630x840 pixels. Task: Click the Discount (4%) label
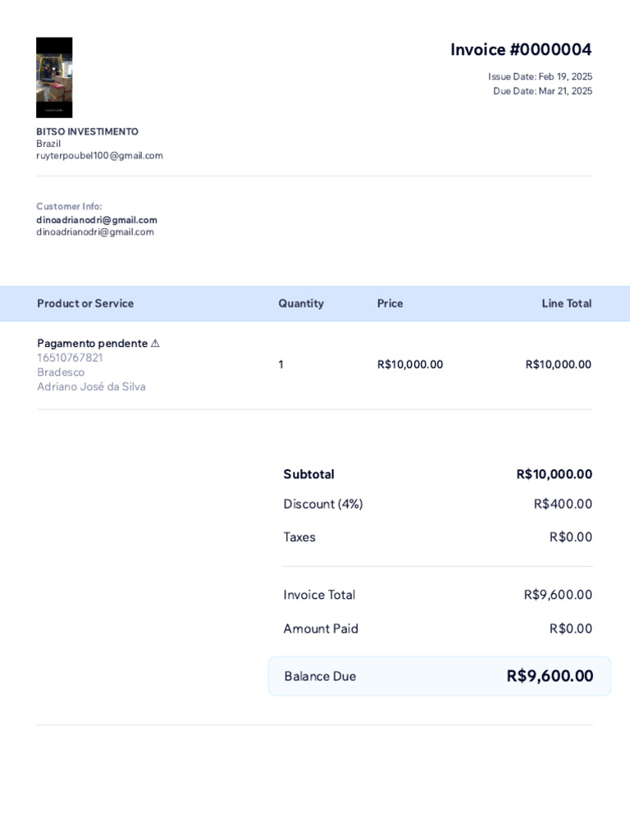pos(323,504)
